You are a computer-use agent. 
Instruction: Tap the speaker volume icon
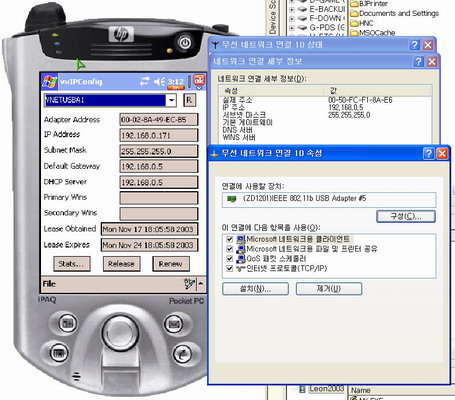[x=160, y=81]
